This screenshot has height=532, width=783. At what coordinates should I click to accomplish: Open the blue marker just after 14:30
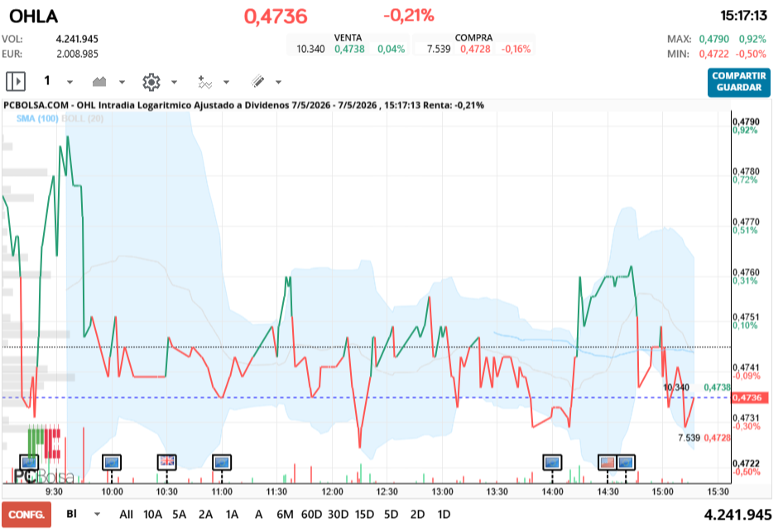coord(626,463)
